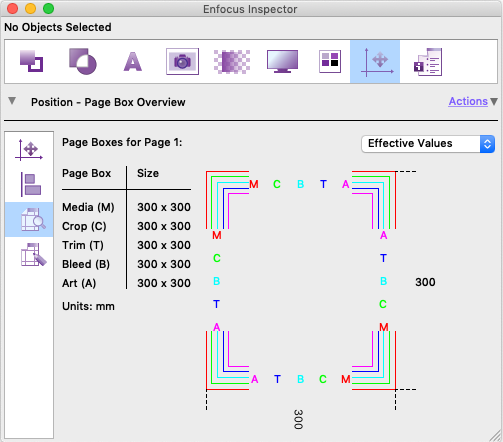The height and width of the screenshot is (442, 503).
Task: Select the Position subcategory icon in the sidebar
Action: (x=29, y=150)
